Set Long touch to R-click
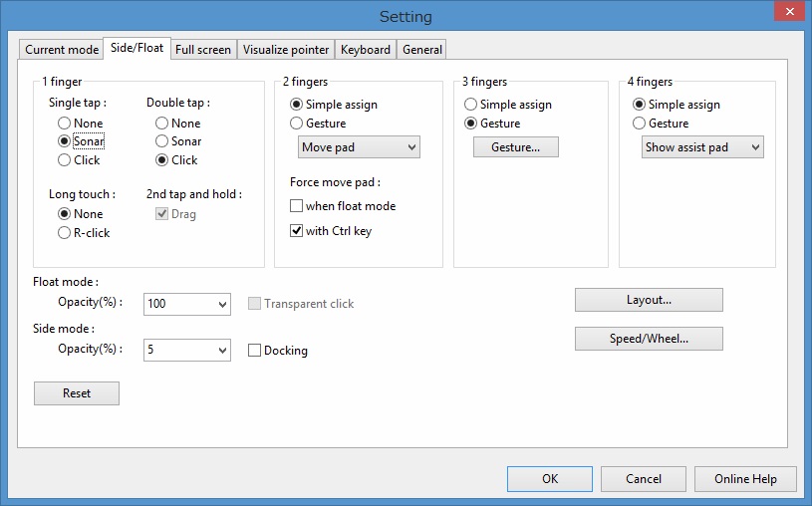 click(64, 233)
